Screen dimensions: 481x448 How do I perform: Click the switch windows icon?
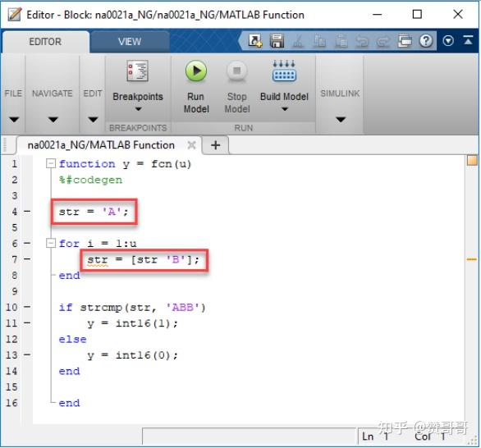[x=405, y=40]
